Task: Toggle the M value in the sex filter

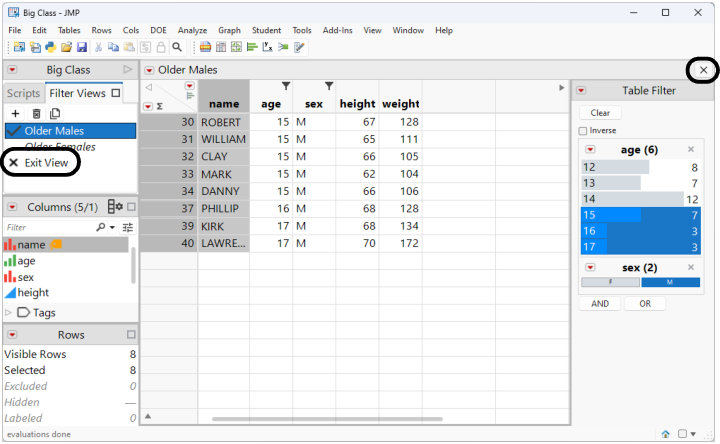Action: click(670, 282)
